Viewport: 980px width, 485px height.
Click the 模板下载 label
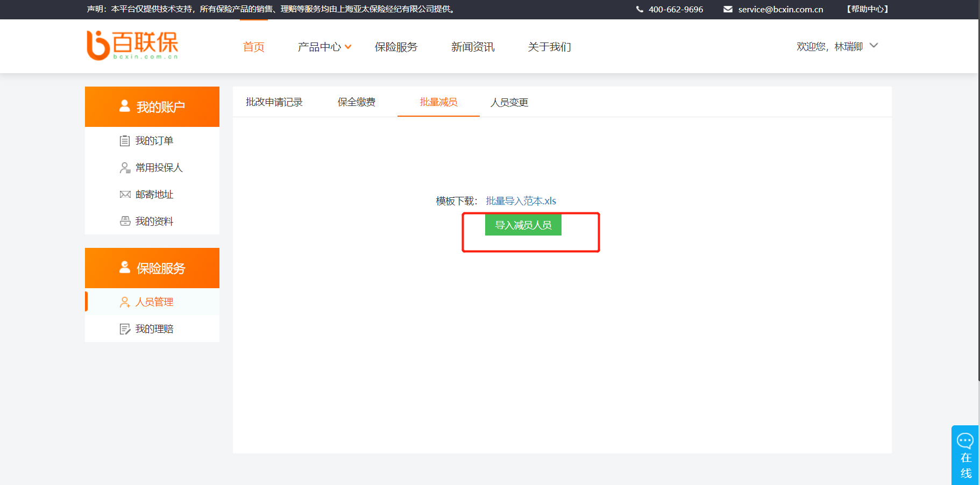click(x=456, y=201)
